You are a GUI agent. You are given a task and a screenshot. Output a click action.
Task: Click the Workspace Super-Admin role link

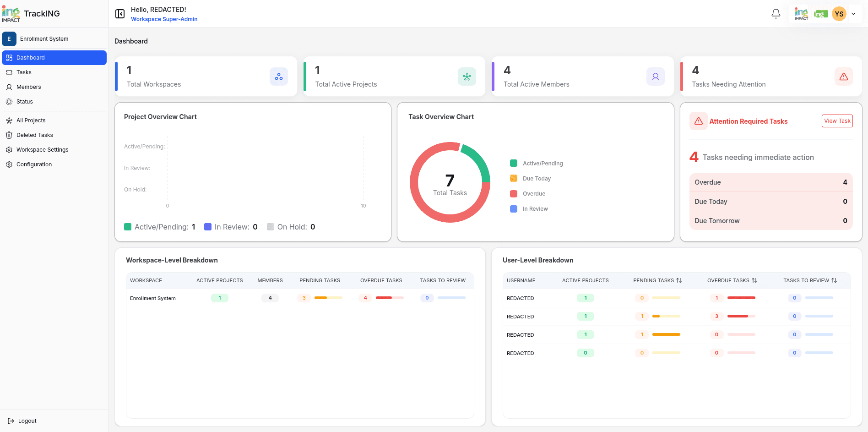(x=164, y=19)
